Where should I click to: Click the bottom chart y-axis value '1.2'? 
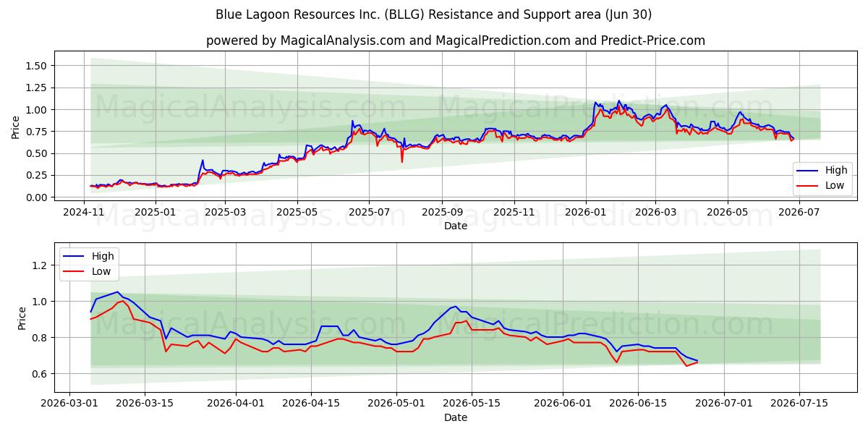[40, 265]
